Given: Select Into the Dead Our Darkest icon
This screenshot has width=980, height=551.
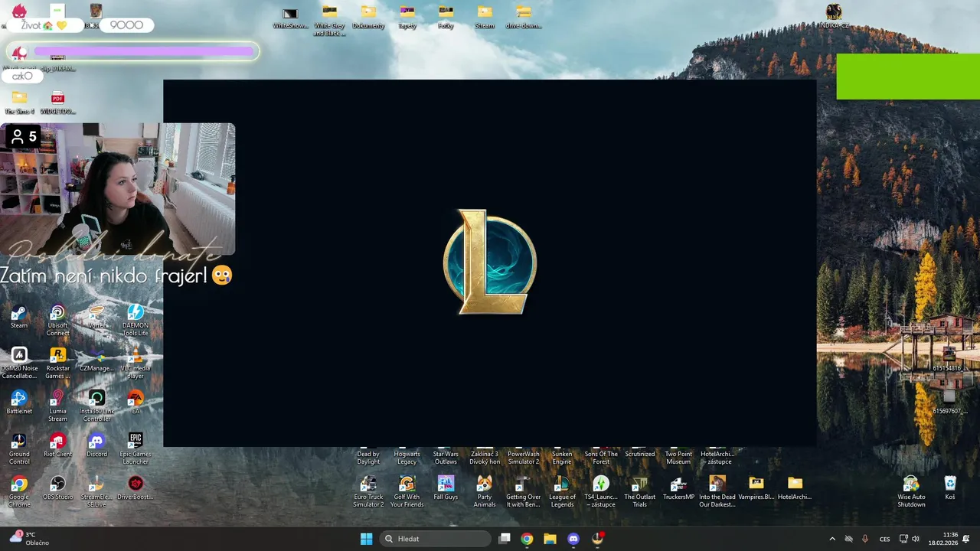Looking at the screenshot, I should tap(717, 491).
